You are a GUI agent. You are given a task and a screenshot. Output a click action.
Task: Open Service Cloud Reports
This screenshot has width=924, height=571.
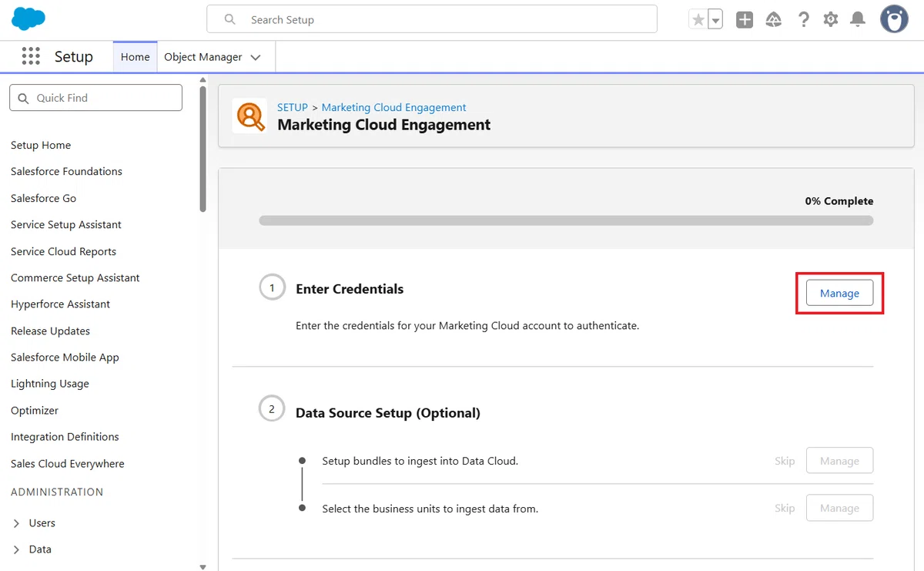click(63, 251)
